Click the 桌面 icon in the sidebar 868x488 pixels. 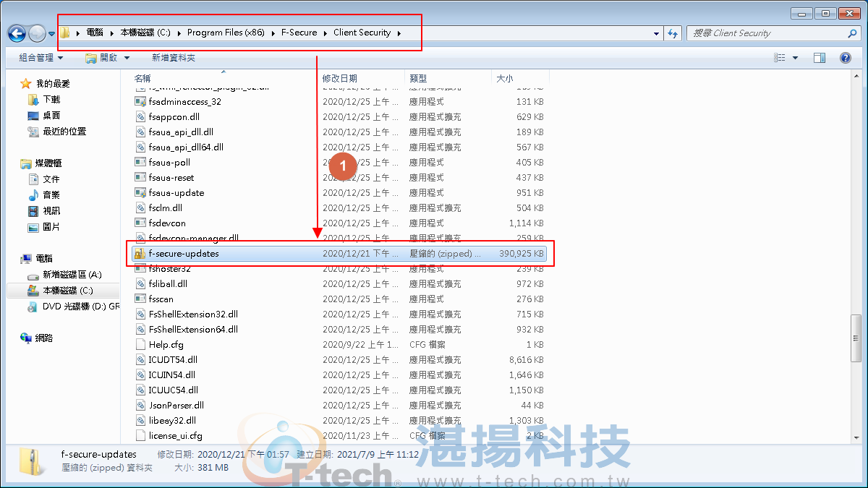pos(33,116)
